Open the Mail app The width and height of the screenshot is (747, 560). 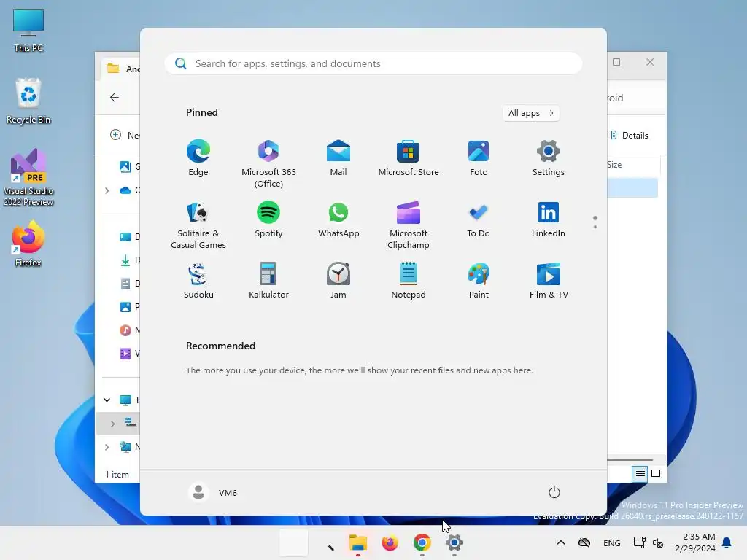[338, 158]
